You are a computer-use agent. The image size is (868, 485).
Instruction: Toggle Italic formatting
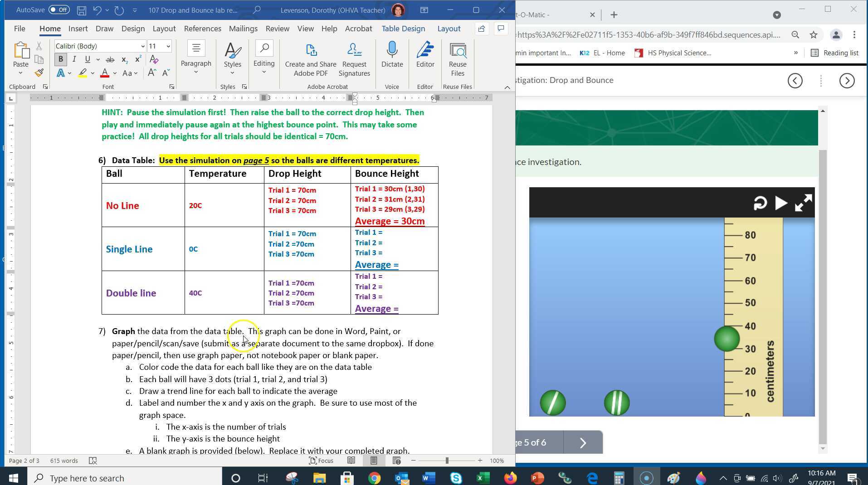click(x=74, y=59)
